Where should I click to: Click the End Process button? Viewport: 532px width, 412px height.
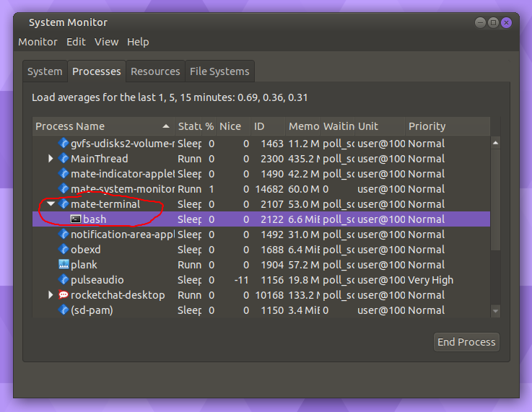pyautogui.click(x=466, y=342)
